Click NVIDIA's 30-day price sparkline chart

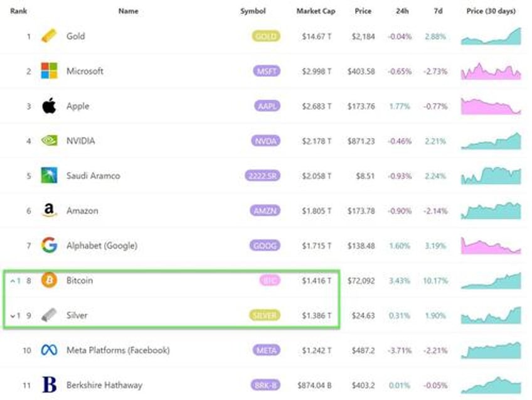tap(491, 141)
